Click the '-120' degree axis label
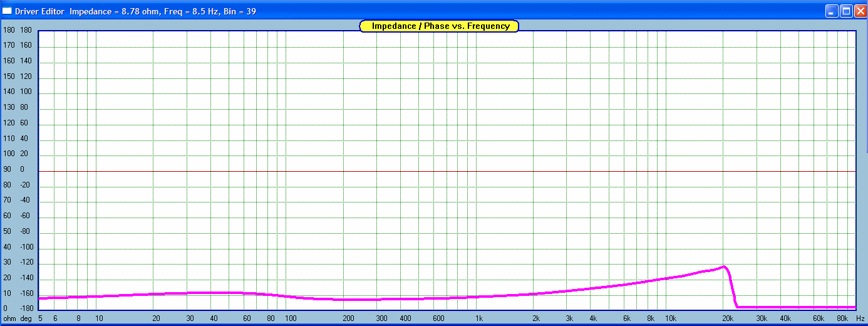Viewport: 868px width, 326px height. pos(26,263)
